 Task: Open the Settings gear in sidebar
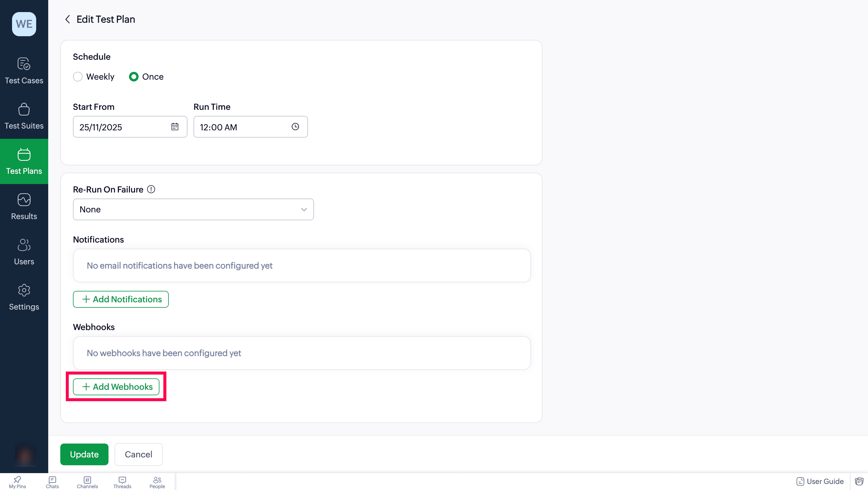point(24,290)
